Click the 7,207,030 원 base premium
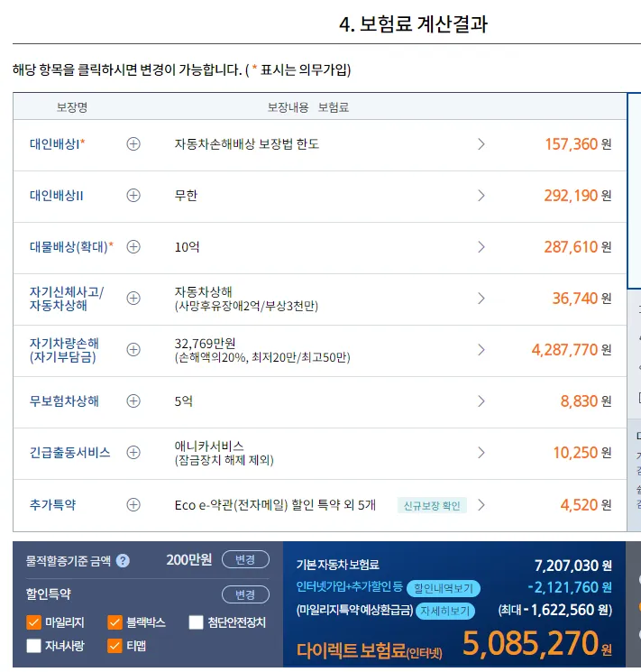Viewport: 641px width, 672px height. click(572, 566)
